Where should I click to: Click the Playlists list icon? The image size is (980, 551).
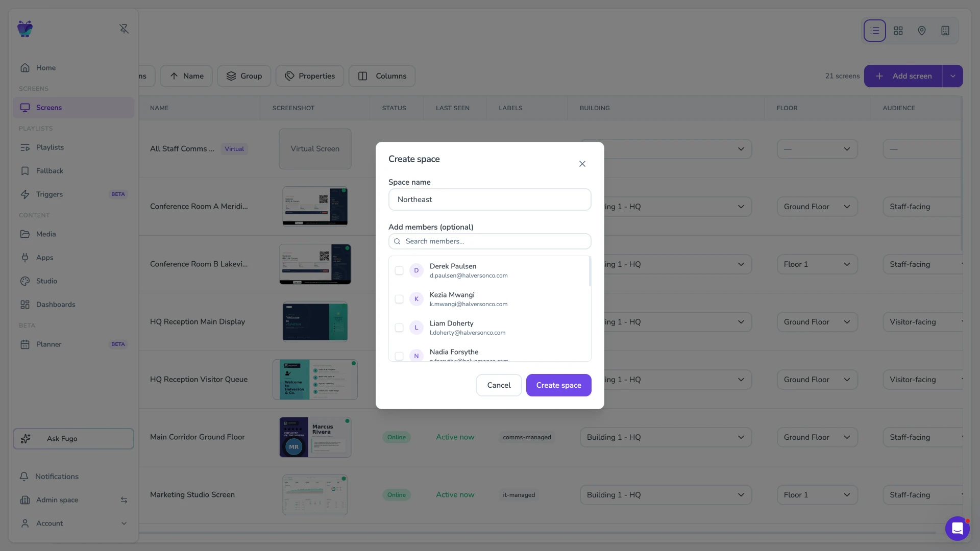(25, 147)
